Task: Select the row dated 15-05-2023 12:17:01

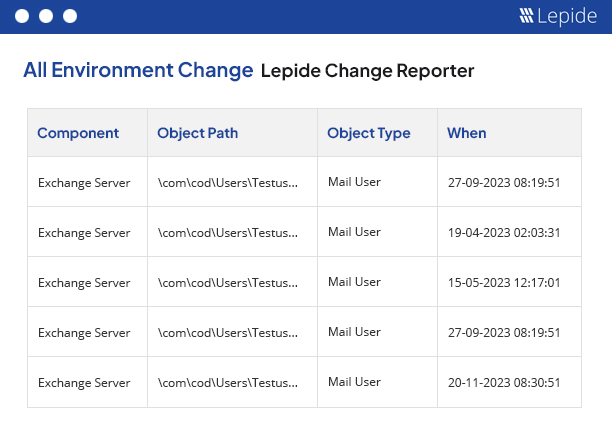Action: 304,282
